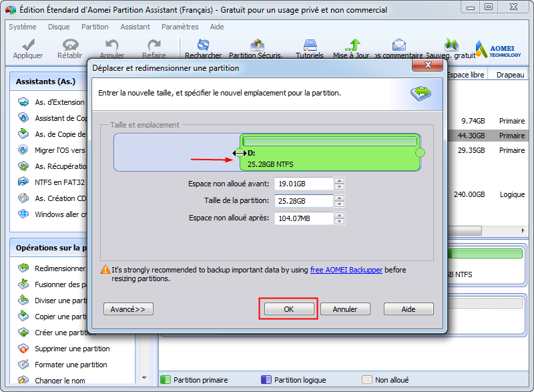This screenshot has height=392, width=534.
Task: Click NTFS en FAT32 converter icon
Action: pos(23,182)
